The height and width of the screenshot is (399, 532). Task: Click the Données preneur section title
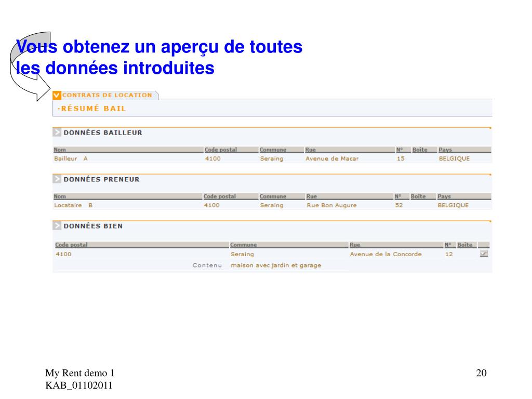101,179
